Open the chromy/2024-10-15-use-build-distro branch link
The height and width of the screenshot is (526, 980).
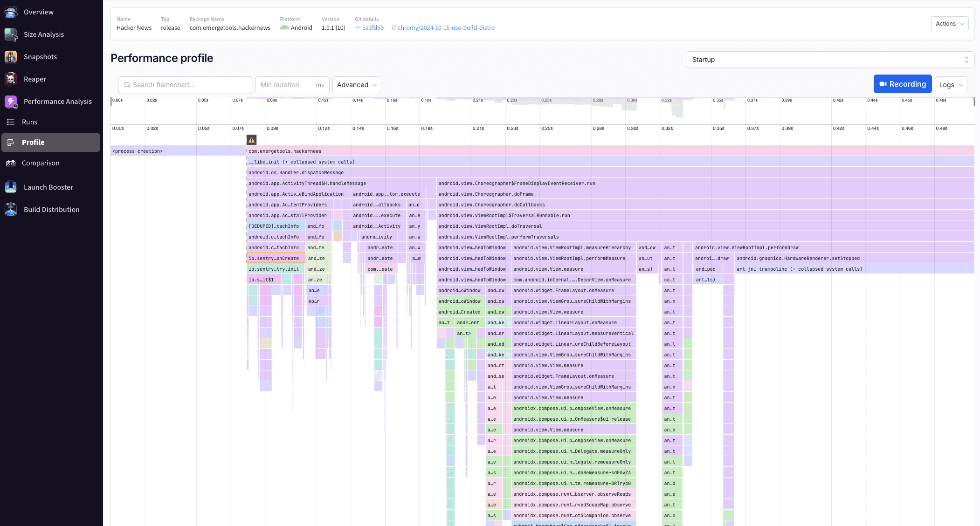pyautogui.click(x=445, y=27)
